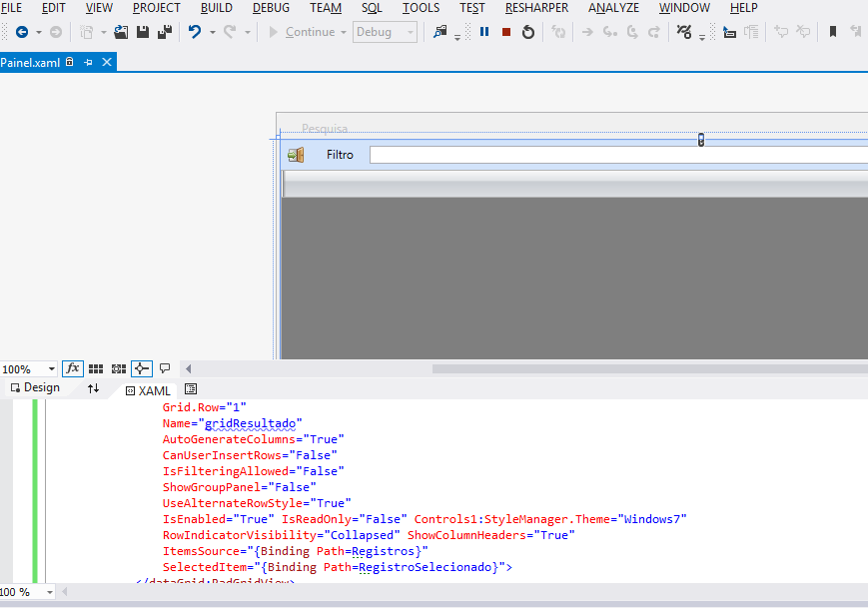The image size is (868, 608).
Task: Click the Redo arrow icon
Action: (231, 32)
